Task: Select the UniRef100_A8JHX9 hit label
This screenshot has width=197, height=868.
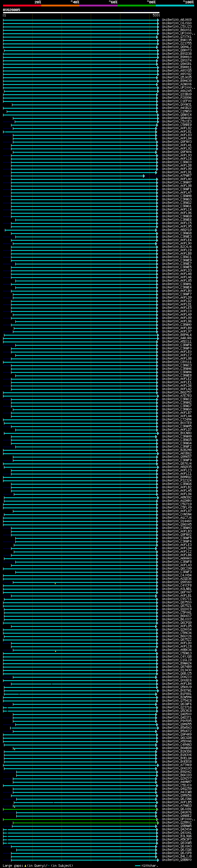Action: click(177, 20)
